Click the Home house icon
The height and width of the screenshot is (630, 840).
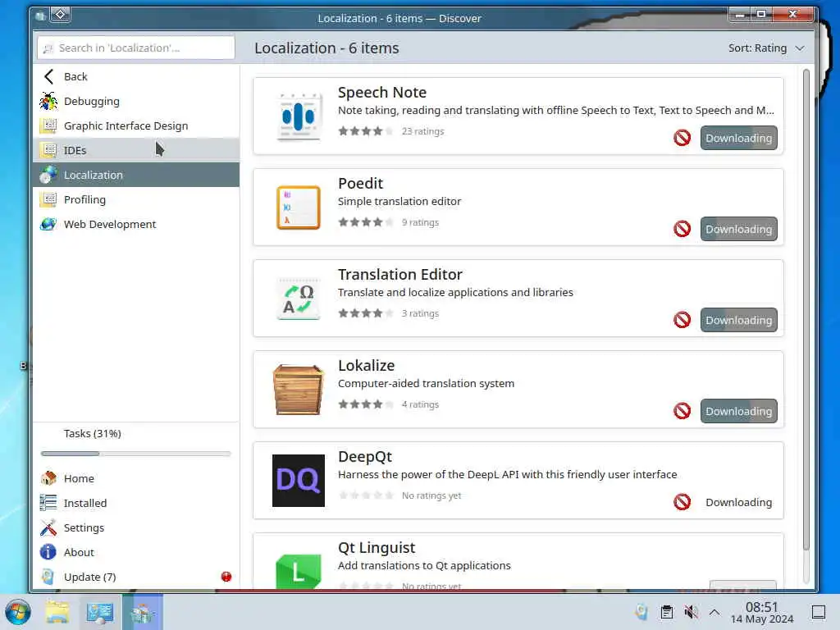tap(48, 478)
